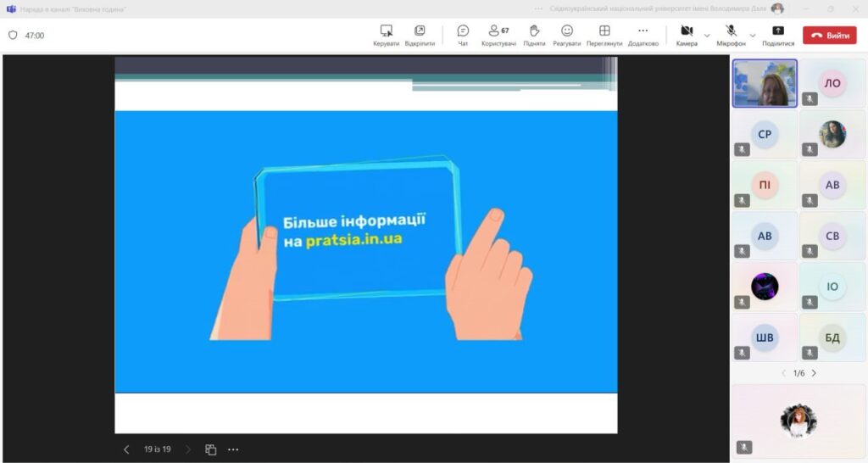Leave meeting with Вийти button
Image resolution: width=868 pixels, height=463 pixels.
tap(830, 36)
